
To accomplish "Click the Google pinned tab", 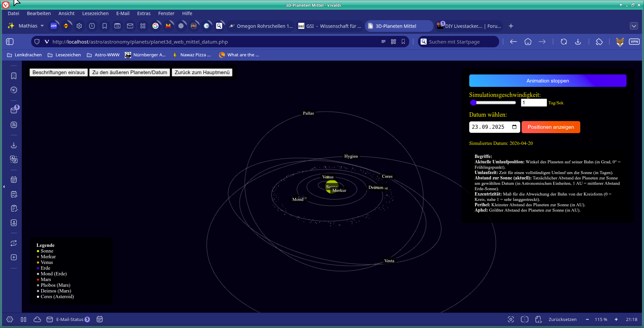I will point(156,26).
